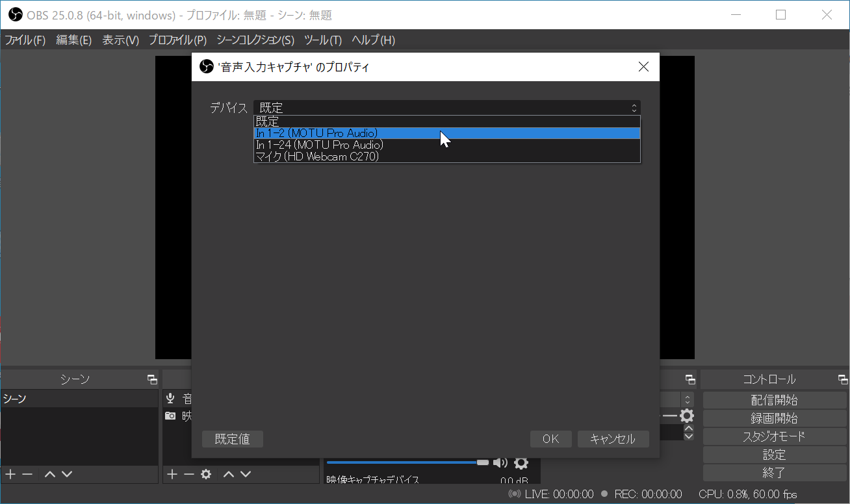Screen dimensions: 850x504
Task: Remove selected source with the minus icon
Action: tap(188, 474)
